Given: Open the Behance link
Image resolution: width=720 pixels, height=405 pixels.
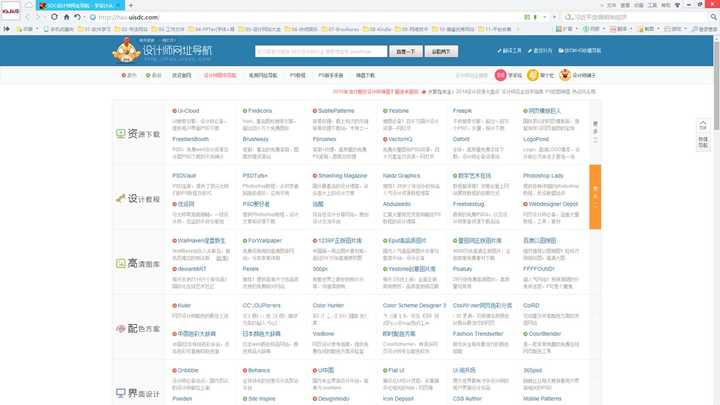Looking at the screenshot, I should (259, 371).
